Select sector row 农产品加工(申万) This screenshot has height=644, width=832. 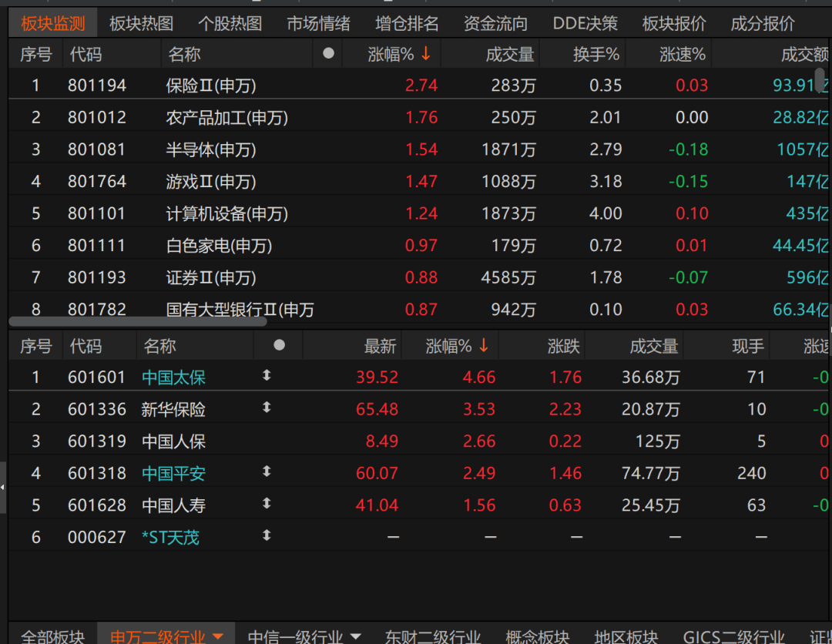coord(418,116)
